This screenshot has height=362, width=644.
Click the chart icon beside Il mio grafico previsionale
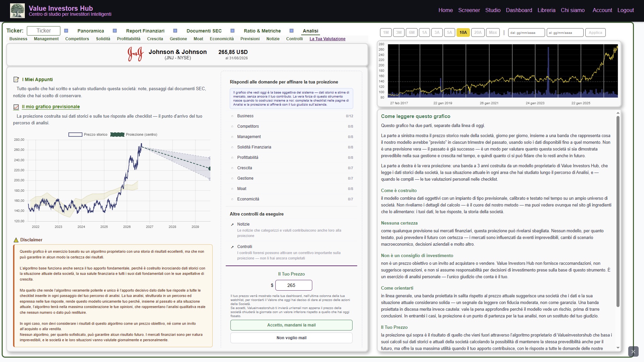point(16,107)
